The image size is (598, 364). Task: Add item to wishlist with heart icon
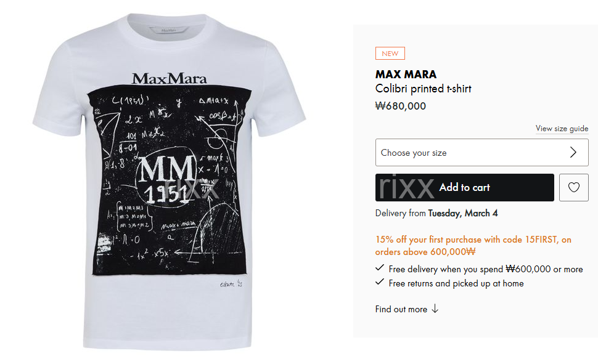coord(573,187)
